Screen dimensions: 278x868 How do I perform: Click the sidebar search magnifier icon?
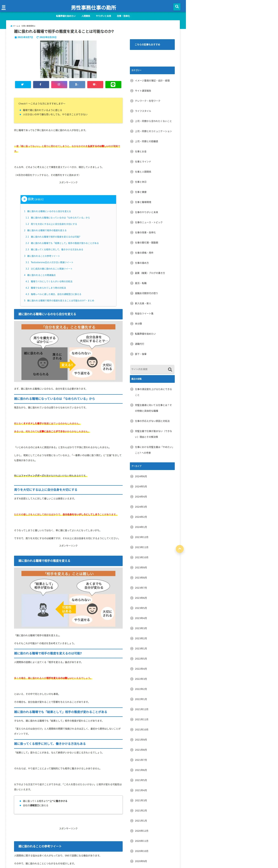[x=170, y=369]
